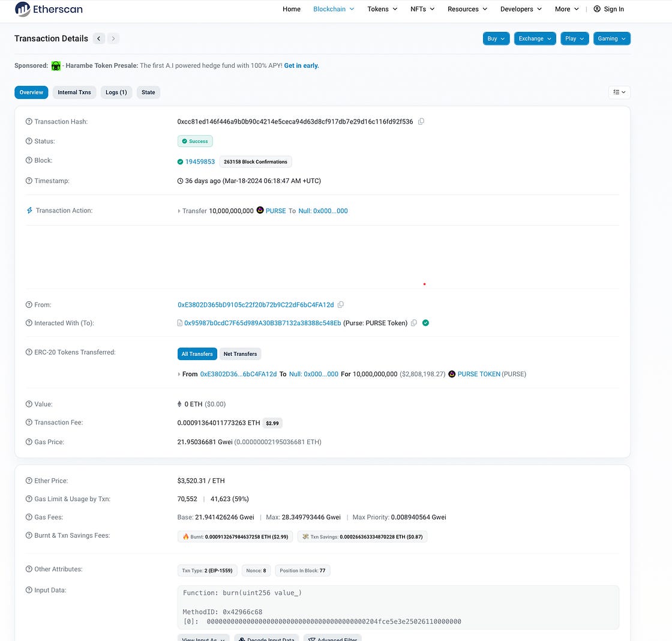The height and width of the screenshot is (641, 672).
Task: Select the All Transfers toggle
Action: coord(197,354)
